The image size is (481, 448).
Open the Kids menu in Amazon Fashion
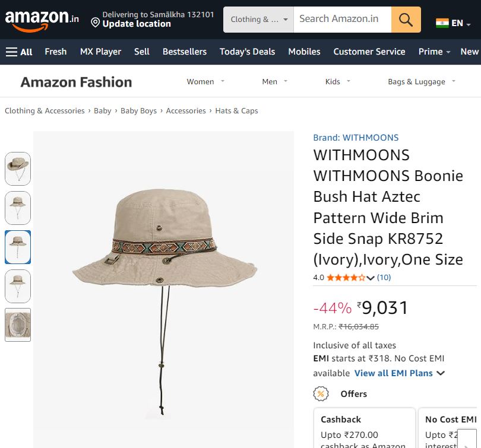(335, 81)
